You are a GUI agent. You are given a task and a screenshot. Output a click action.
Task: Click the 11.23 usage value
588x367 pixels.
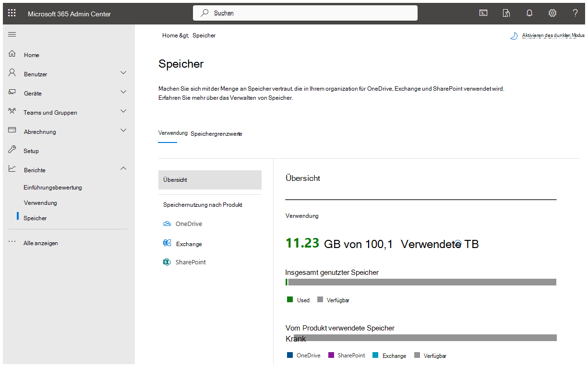click(x=302, y=243)
